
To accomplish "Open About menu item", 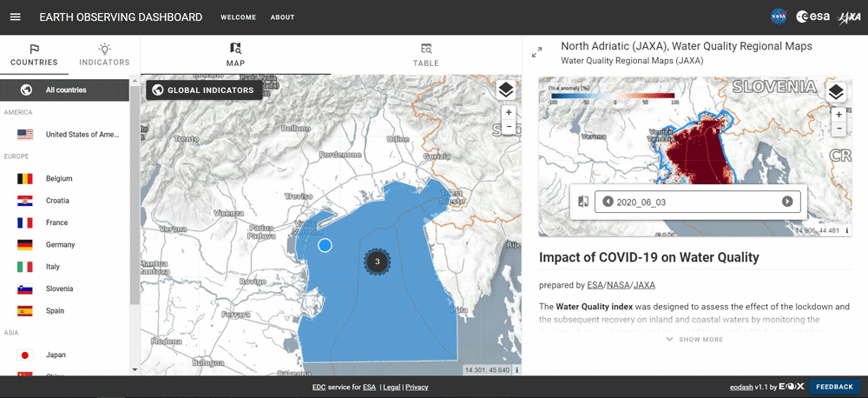I will pos(282,17).
